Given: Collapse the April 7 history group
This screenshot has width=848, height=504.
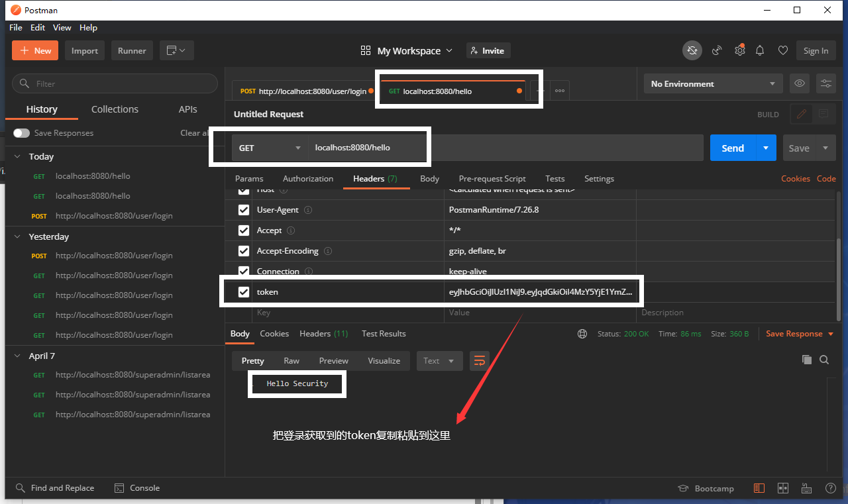Looking at the screenshot, I should [17, 356].
